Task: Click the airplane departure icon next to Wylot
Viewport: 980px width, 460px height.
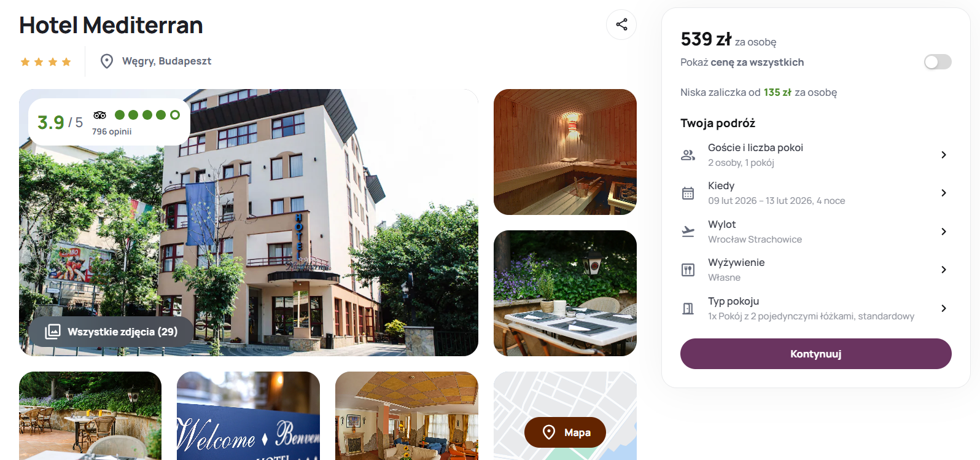Action: 688,232
